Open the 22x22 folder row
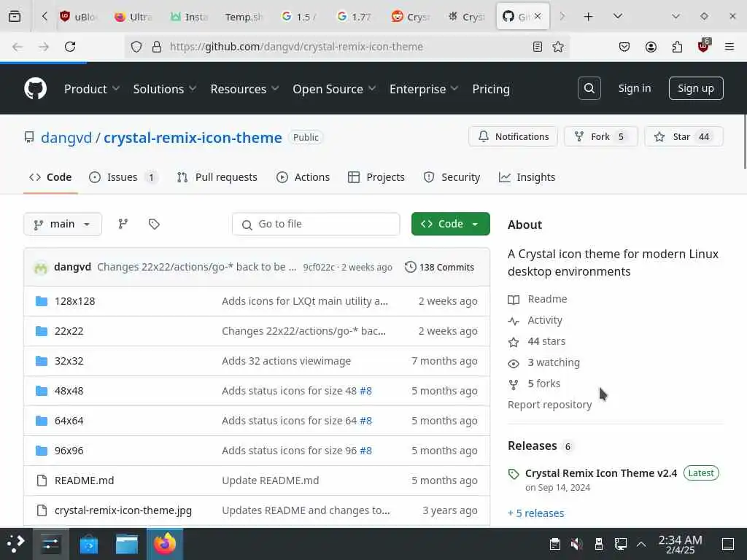The width and height of the screenshot is (747, 560). (x=257, y=331)
